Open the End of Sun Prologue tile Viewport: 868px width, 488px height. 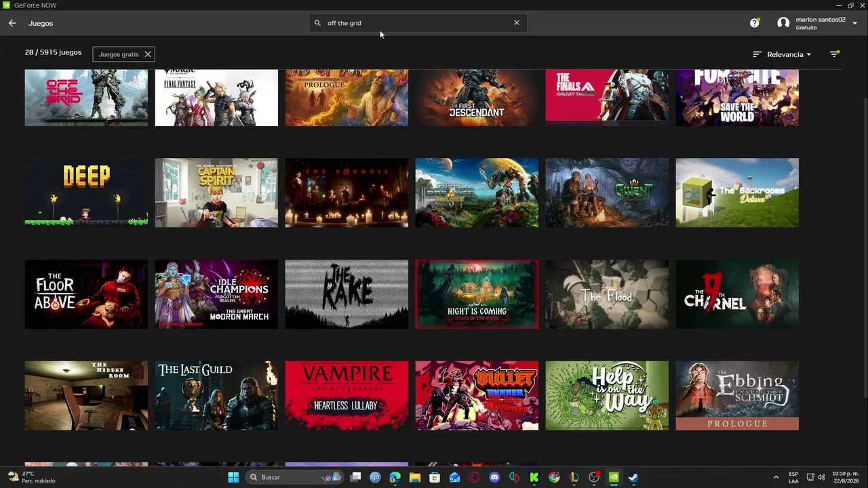347,98
